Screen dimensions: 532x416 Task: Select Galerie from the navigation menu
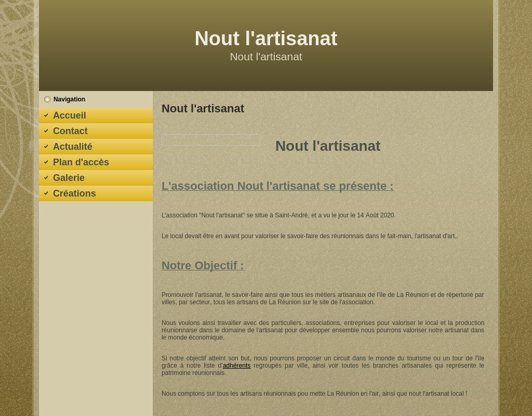(96, 178)
